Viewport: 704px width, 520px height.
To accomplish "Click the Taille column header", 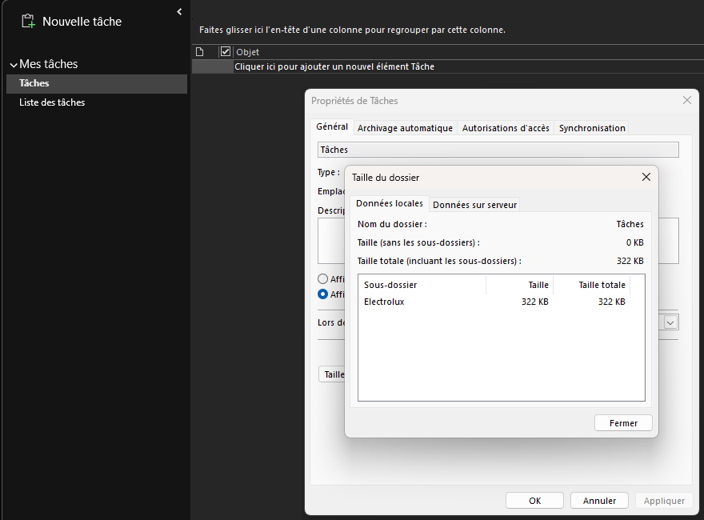I will click(519, 285).
